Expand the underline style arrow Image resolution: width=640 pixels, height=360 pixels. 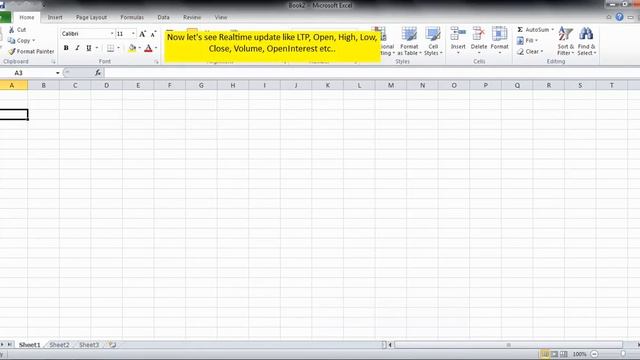(x=97, y=48)
